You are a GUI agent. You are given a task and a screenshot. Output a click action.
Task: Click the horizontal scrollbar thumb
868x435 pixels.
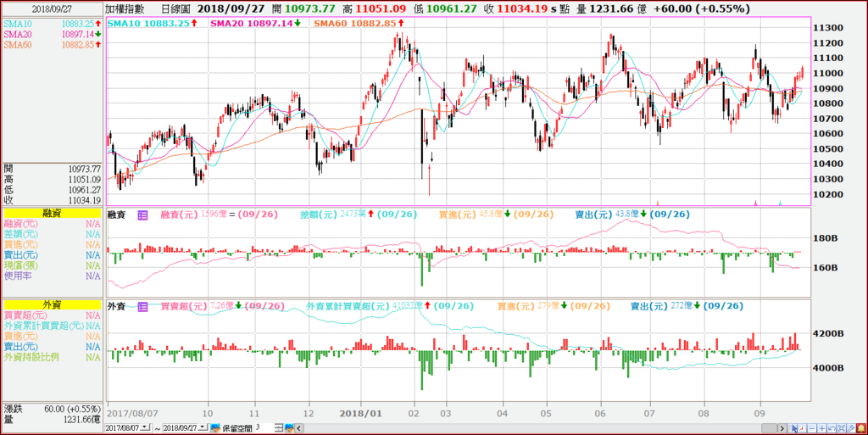pos(770,428)
